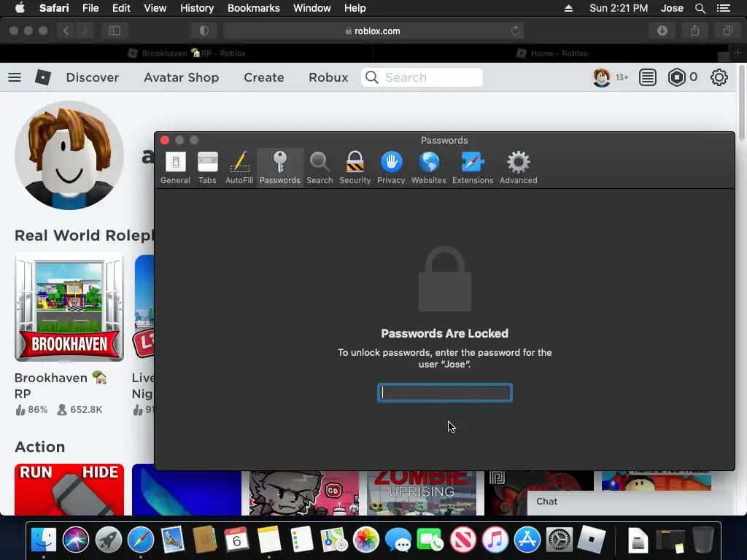Open the Roblox avatar profile icon

pyautogui.click(x=602, y=77)
